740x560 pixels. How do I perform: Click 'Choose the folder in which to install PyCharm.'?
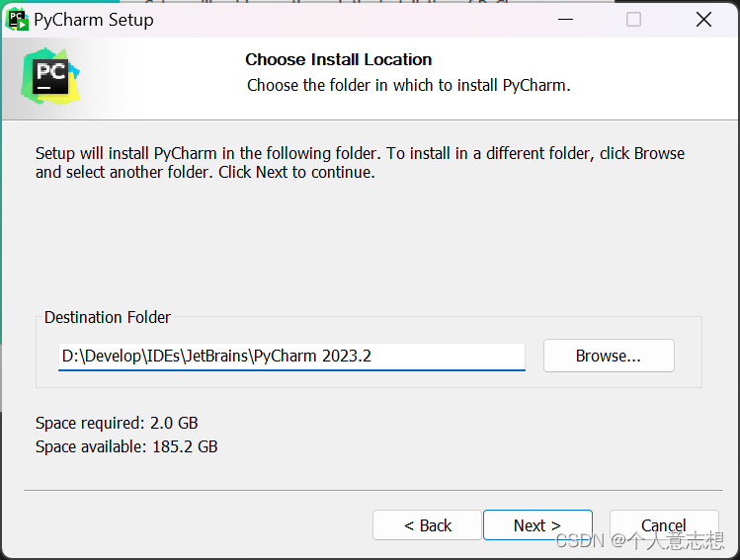tap(409, 85)
